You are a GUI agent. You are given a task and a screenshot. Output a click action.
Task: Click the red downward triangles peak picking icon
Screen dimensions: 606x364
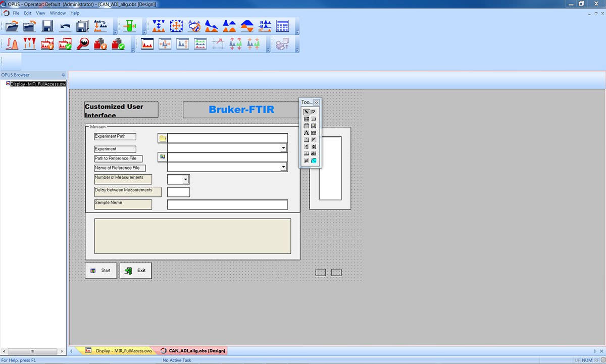click(30, 44)
